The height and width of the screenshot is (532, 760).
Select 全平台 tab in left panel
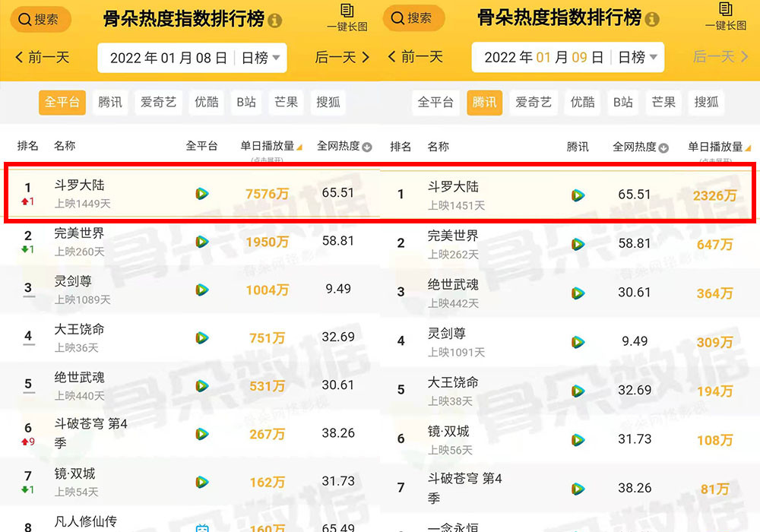[62, 103]
